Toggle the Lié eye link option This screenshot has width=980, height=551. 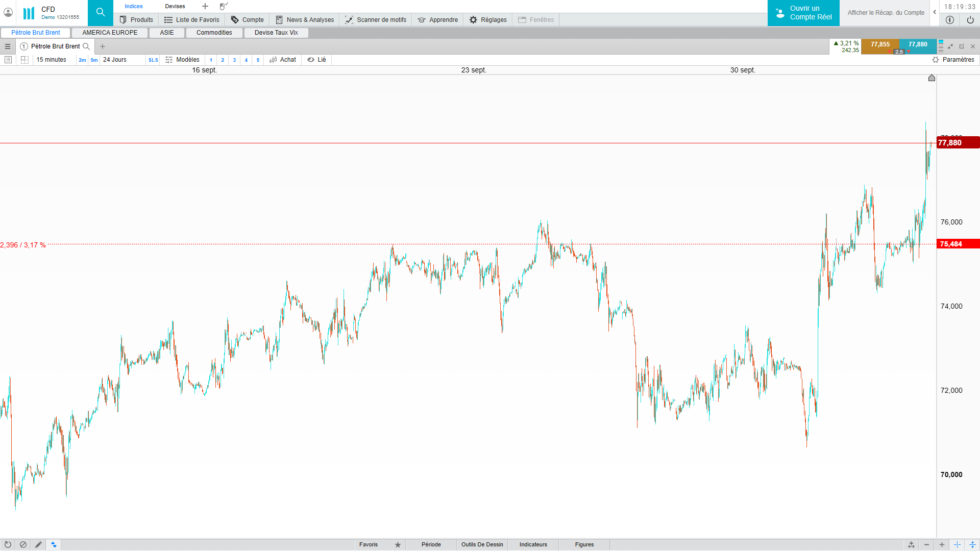[316, 60]
